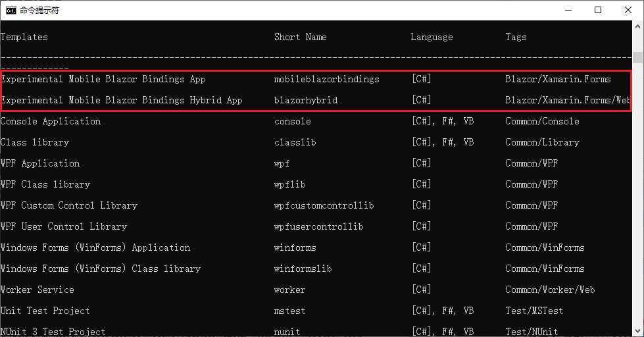Image resolution: width=644 pixels, height=337 pixels.
Task: Click 'wpf' short name
Action: click(x=282, y=164)
